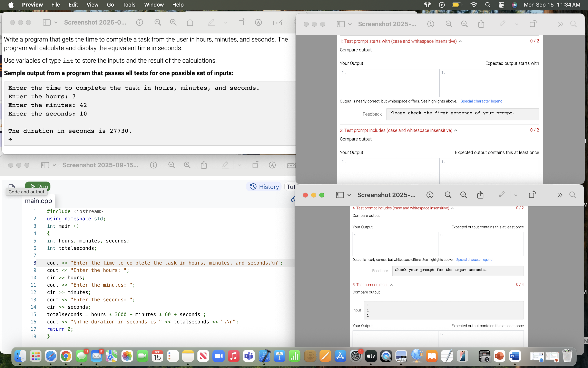
Task: Click the Markup pen in top-left Preview window
Action: tap(211, 22)
